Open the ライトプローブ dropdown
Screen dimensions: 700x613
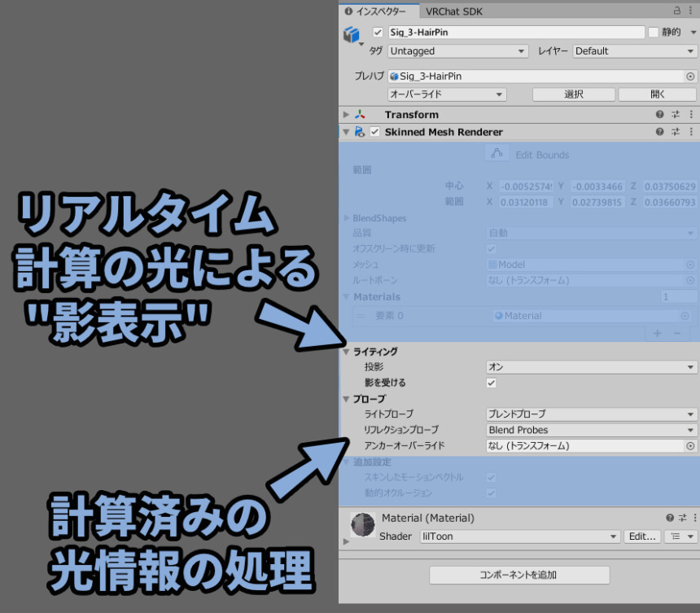[591, 414]
